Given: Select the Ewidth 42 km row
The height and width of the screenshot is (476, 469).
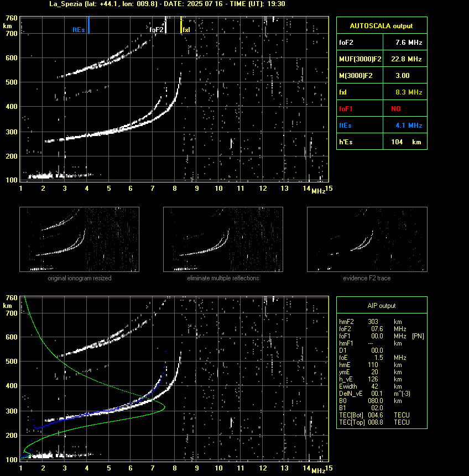Looking at the screenshot, I should tap(371, 386).
